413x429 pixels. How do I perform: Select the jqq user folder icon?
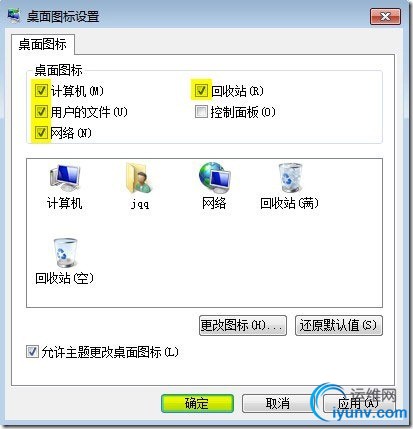tap(139, 178)
